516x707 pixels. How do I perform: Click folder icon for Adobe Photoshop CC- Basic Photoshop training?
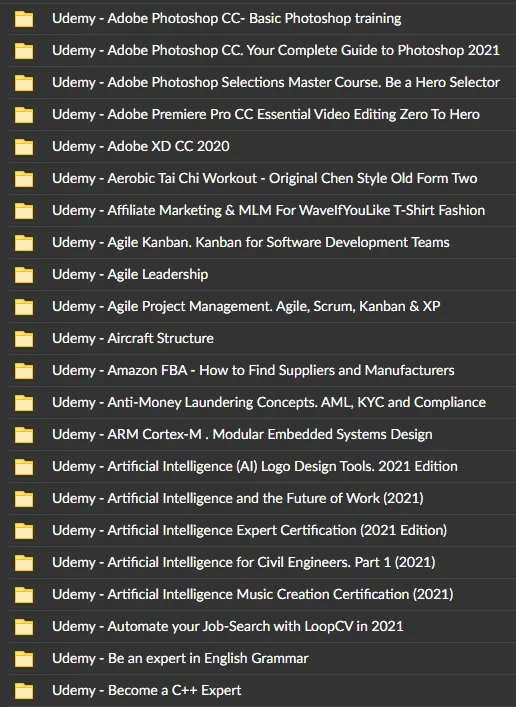24,19
